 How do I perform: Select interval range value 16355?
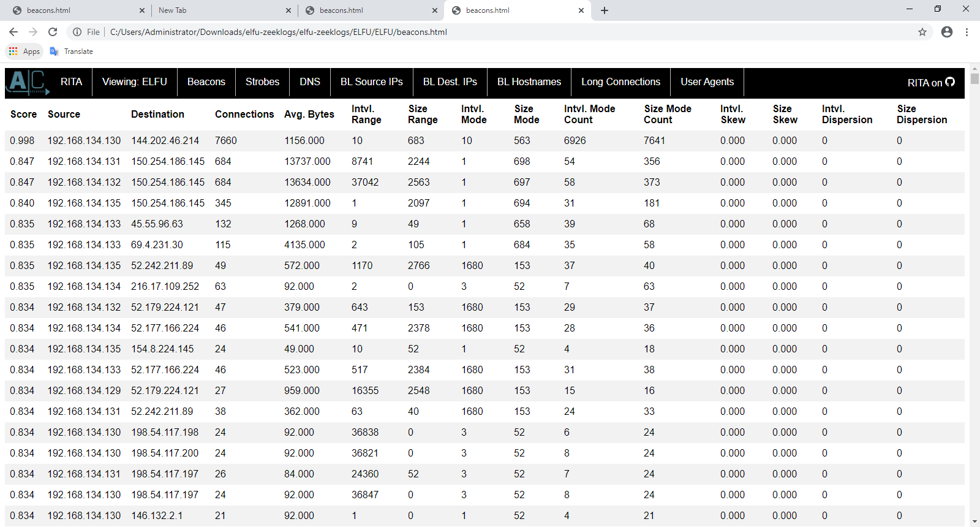point(365,391)
